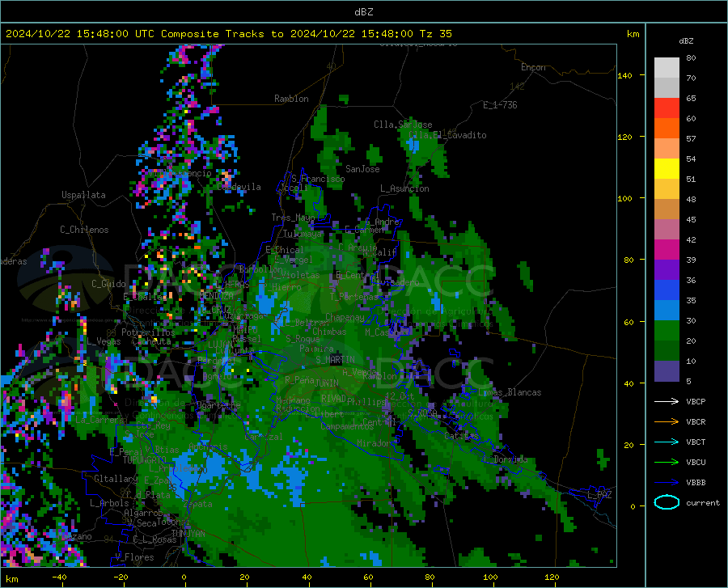Viewport: 728px width, 588px height.
Task: Click the Chimbas map label
Action: pyautogui.click(x=329, y=332)
